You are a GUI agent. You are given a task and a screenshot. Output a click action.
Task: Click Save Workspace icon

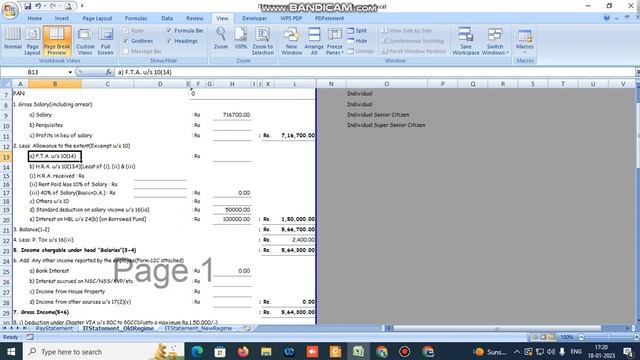click(466, 41)
